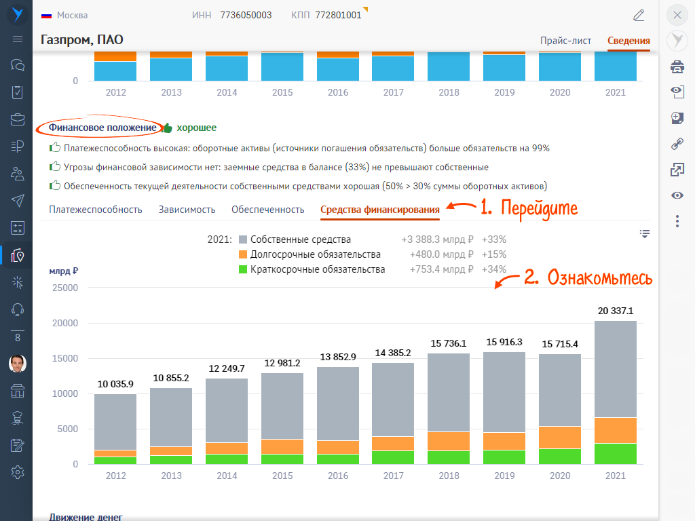Image resolution: width=695 pixels, height=521 pixels.
Task: Click the 2018 bar labeled 15 736.1
Action: point(449,409)
